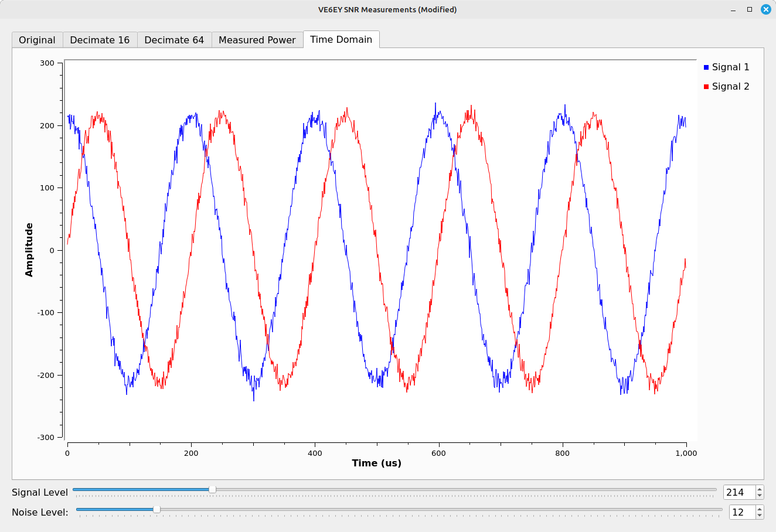Open the Decimate 16 tab

click(x=100, y=40)
